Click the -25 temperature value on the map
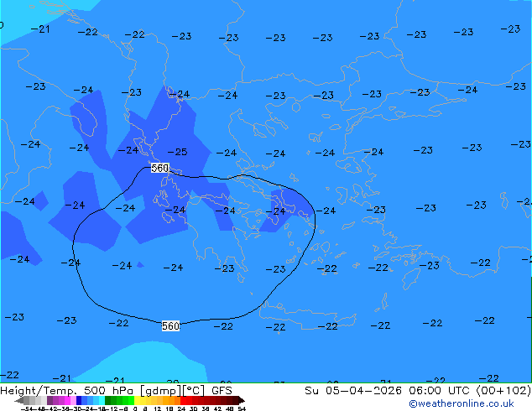This screenshot has height=411, width=532. click(177, 152)
